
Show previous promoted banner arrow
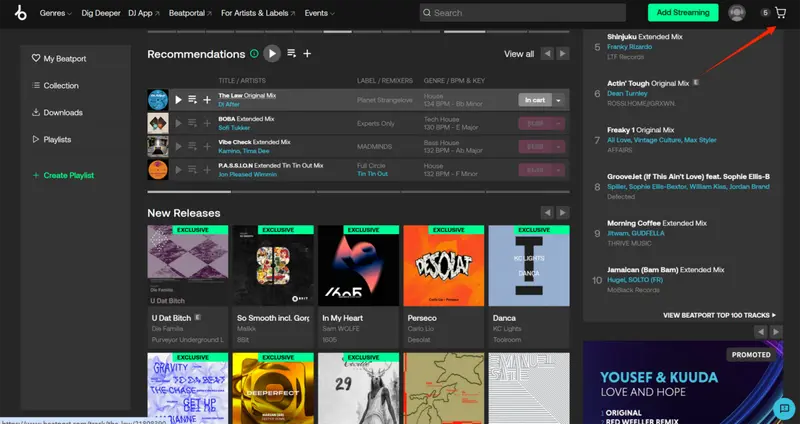point(760,332)
